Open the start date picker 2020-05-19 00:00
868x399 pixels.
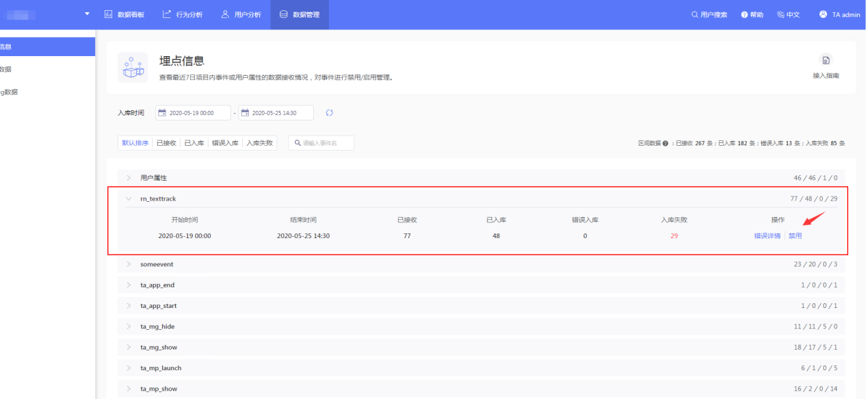[193, 113]
